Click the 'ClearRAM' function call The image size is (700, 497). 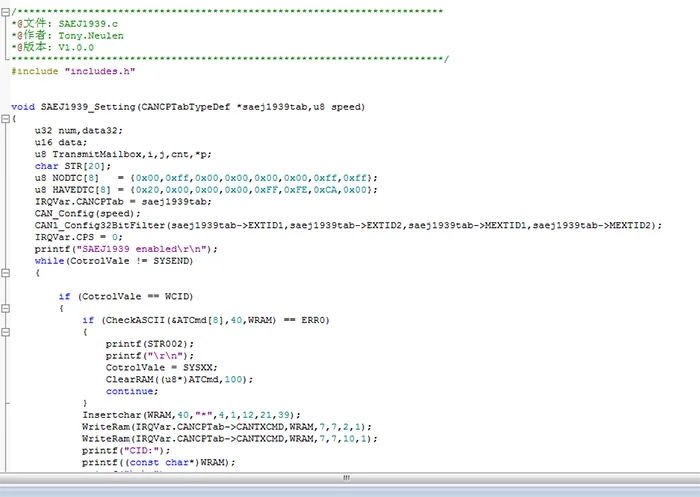[129, 380]
